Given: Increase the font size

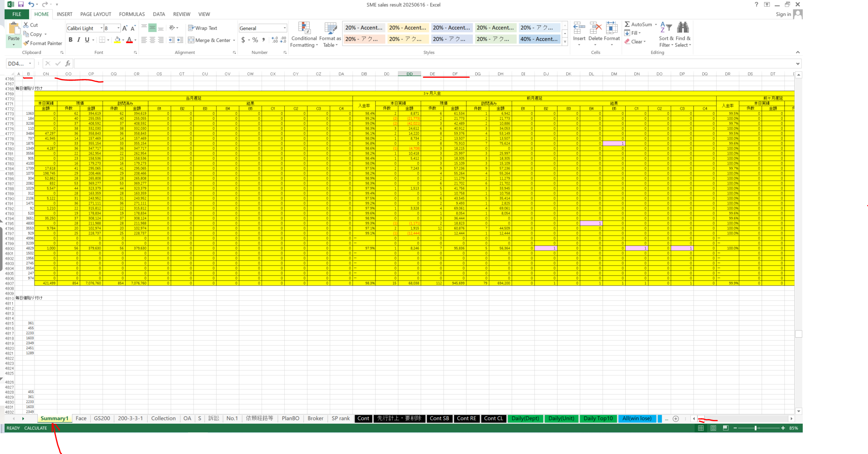Looking at the screenshot, I should point(125,28).
